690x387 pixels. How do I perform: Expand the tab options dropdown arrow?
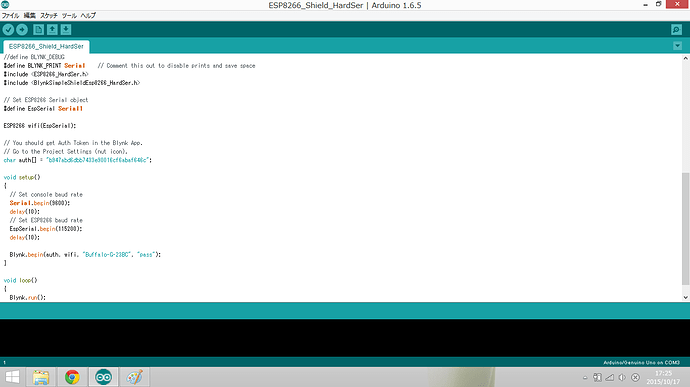[x=677, y=46]
